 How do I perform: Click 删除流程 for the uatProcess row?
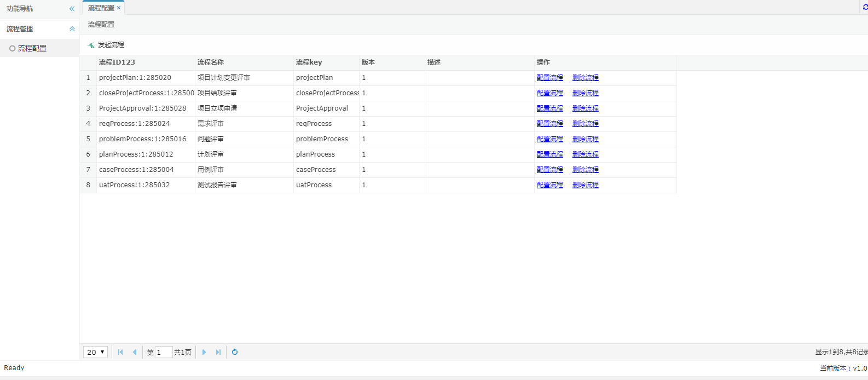coord(585,185)
